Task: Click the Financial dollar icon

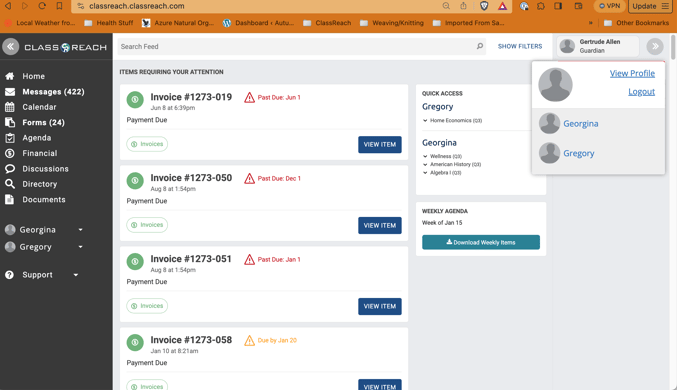Action: pyautogui.click(x=9, y=153)
